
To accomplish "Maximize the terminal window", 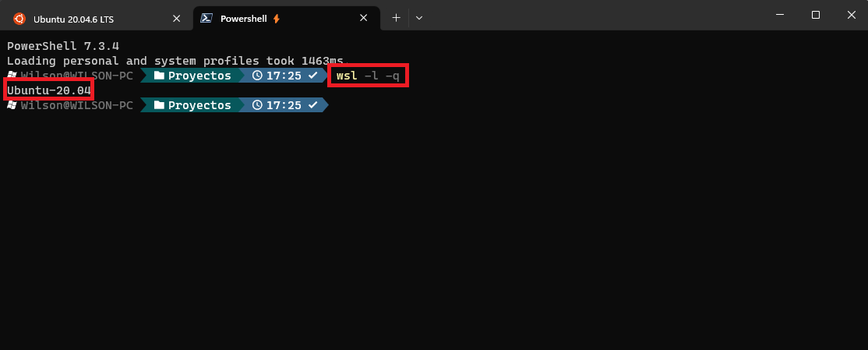I will pos(816,15).
